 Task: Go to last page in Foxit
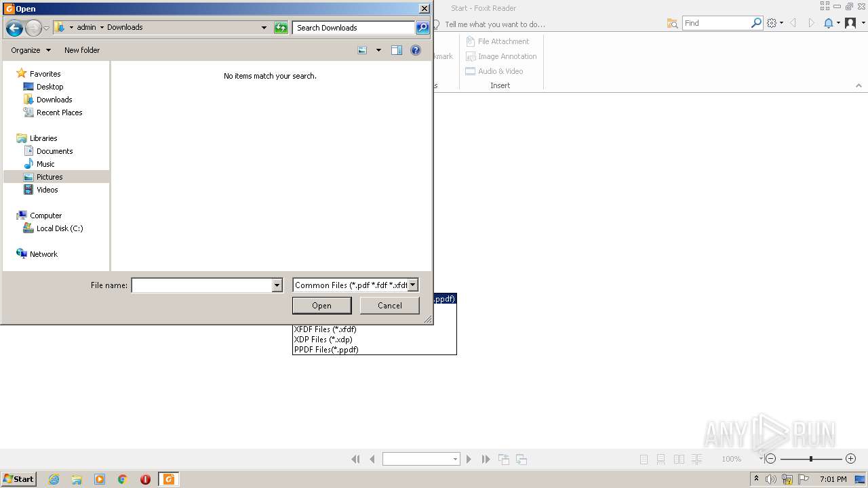point(486,460)
